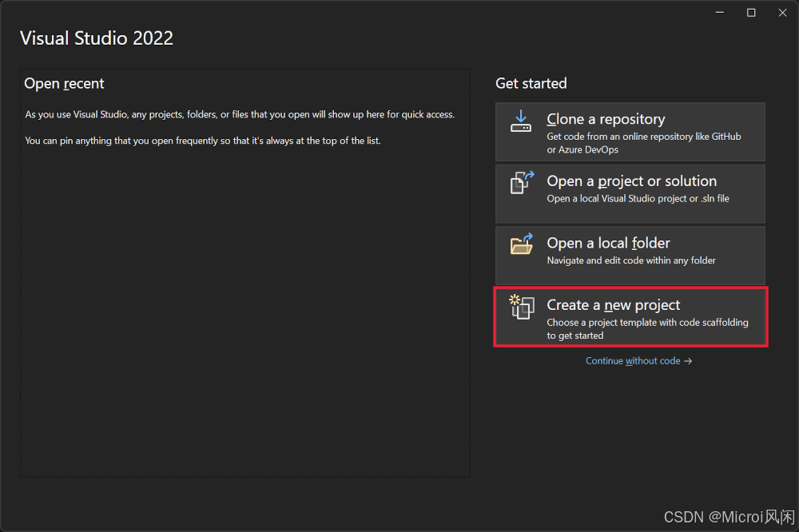The height and width of the screenshot is (532, 799).
Task: Click the arrow next to Continue without code
Action: [x=688, y=361]
